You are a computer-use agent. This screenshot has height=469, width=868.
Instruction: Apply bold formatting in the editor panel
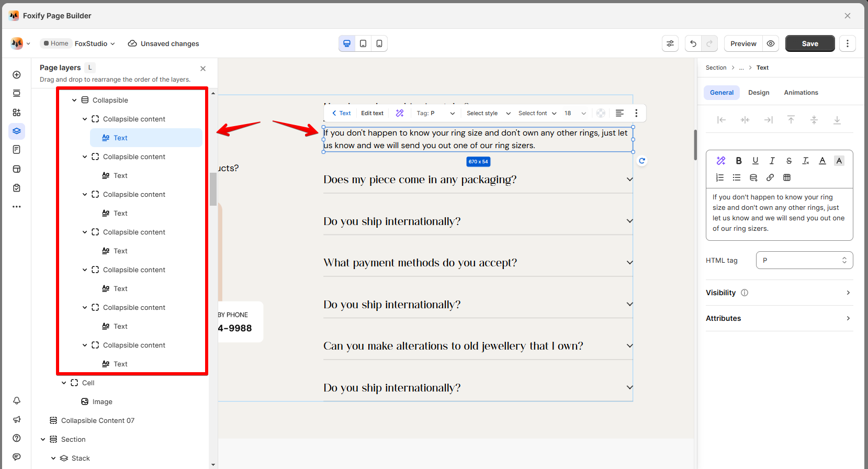click(x=739, y=161)
